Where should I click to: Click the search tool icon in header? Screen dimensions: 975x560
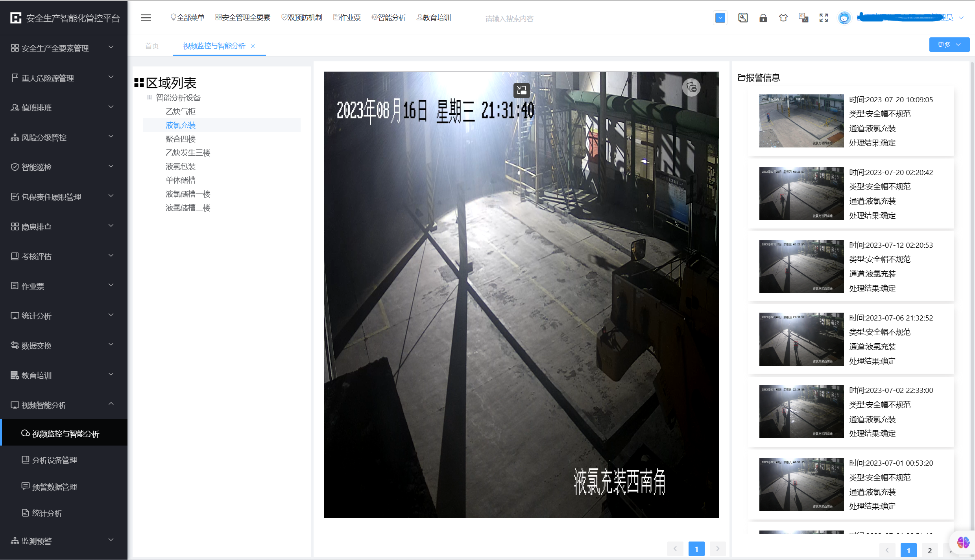pos(743,18)
